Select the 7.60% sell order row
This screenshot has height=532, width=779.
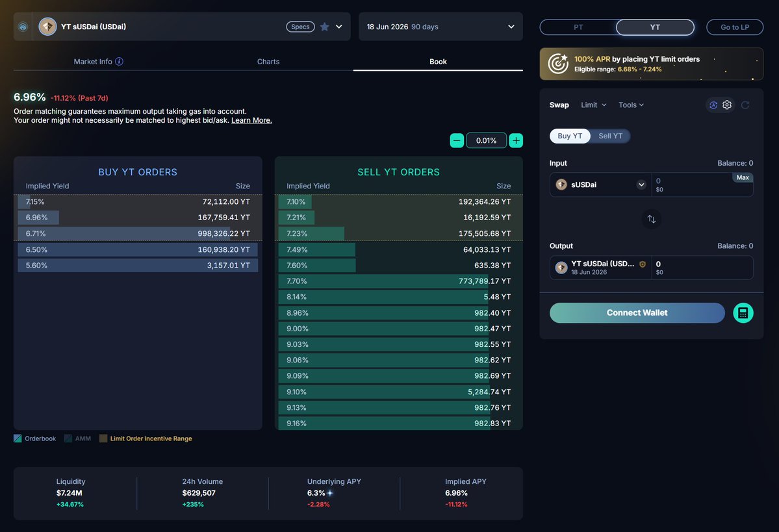[x=398, y=265]
